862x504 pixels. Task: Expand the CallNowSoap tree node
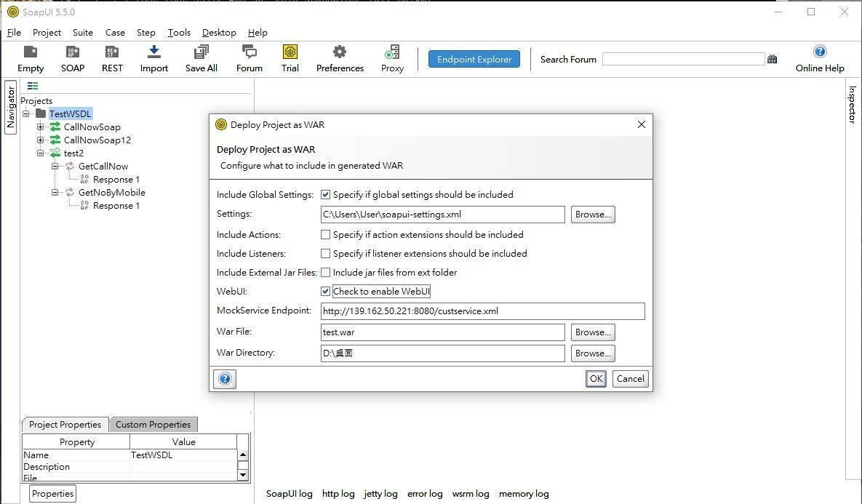pos(40,127)
